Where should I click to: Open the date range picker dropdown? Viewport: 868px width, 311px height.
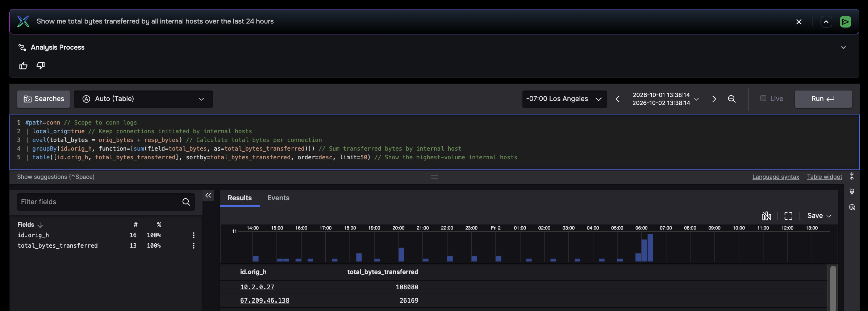[666, 99]
